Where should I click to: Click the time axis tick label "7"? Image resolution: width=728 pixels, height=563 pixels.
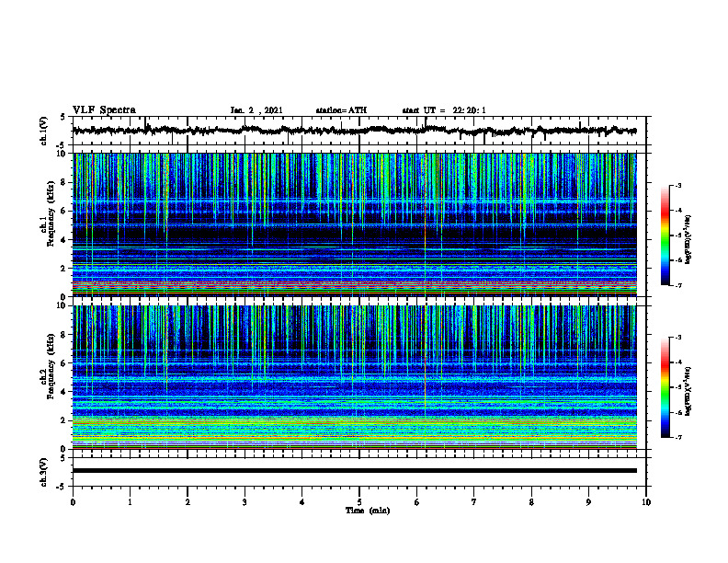474,502
